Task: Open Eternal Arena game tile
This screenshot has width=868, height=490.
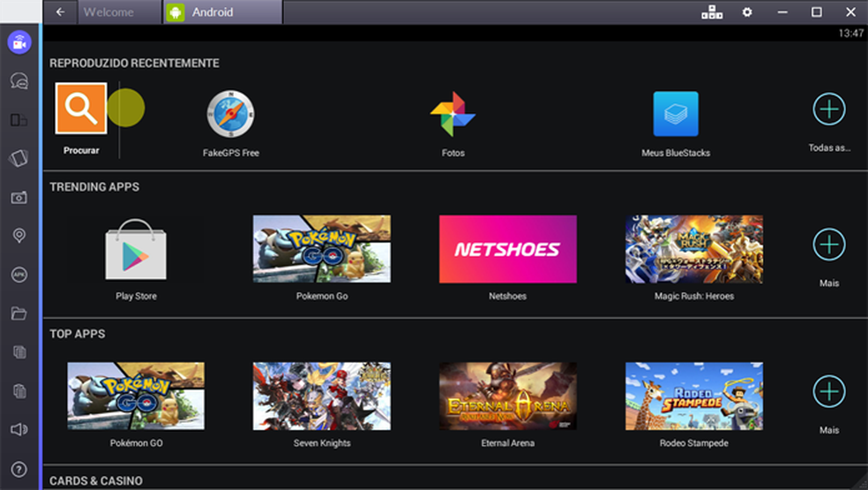Action: click(x=507, y=396)
